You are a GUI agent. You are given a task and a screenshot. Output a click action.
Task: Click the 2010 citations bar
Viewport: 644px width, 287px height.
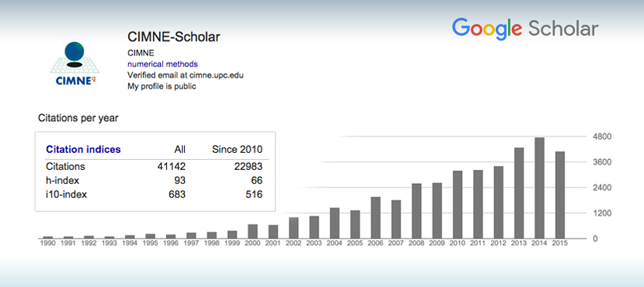point(457,204)
